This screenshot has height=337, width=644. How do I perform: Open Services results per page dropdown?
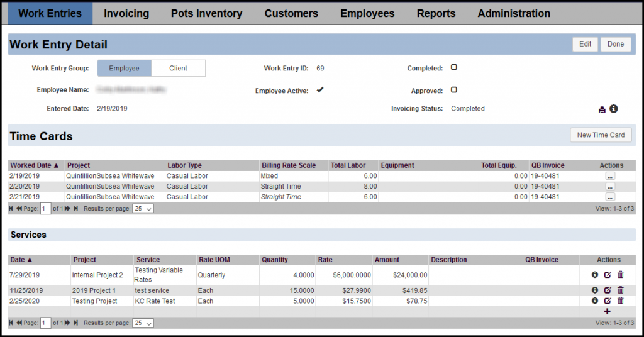click(143, 323)
